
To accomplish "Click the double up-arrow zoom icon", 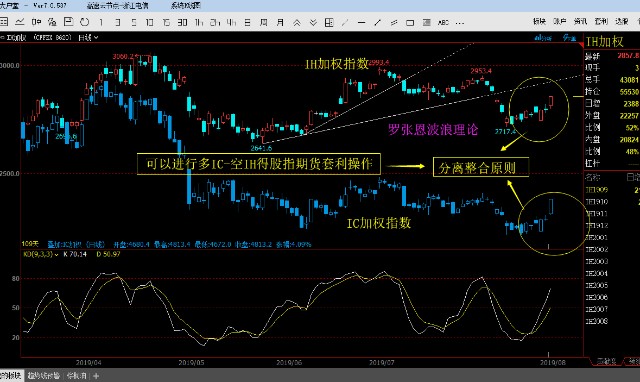I will coord(297,23).
